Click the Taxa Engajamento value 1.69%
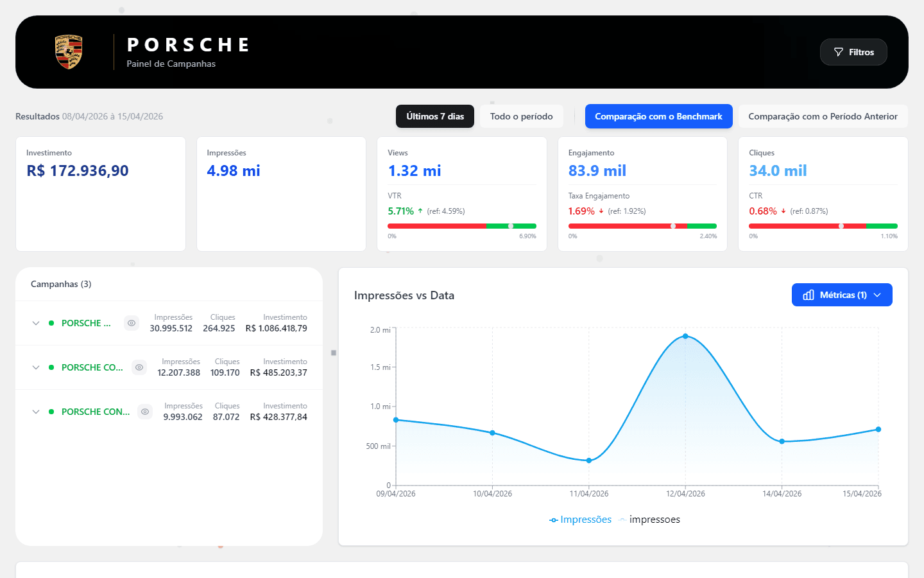Screen dimensions: 924x578 [x=581, y=211]
